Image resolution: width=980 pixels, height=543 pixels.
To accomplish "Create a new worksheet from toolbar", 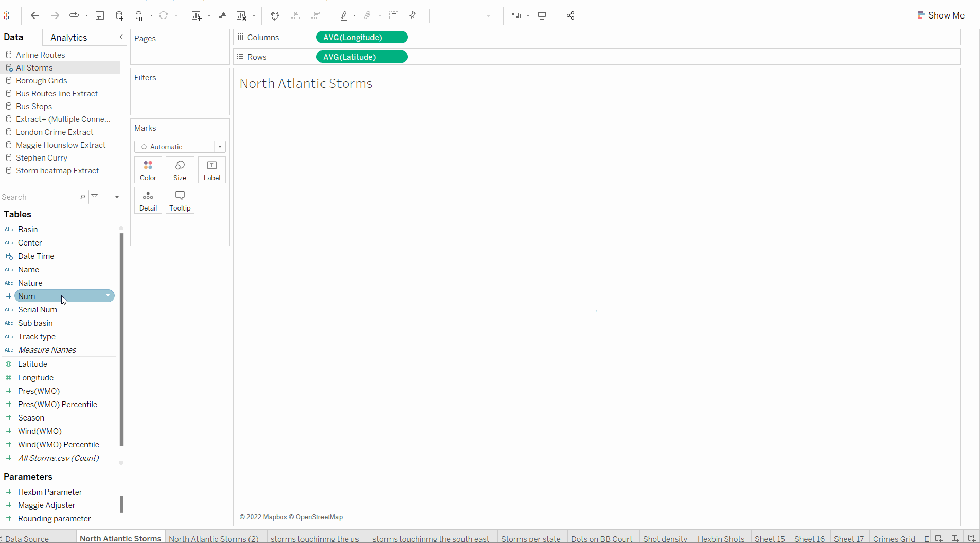I will coord(197,15).
